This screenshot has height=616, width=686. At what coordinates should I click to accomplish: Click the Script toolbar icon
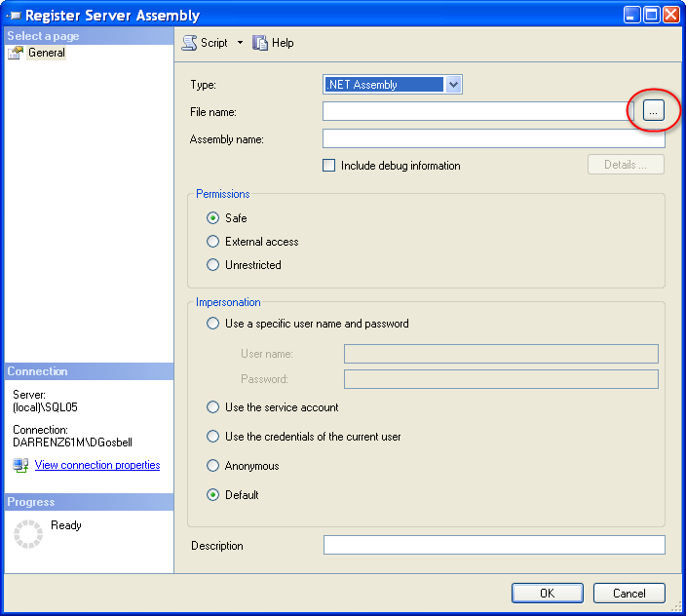pos(190,43)
